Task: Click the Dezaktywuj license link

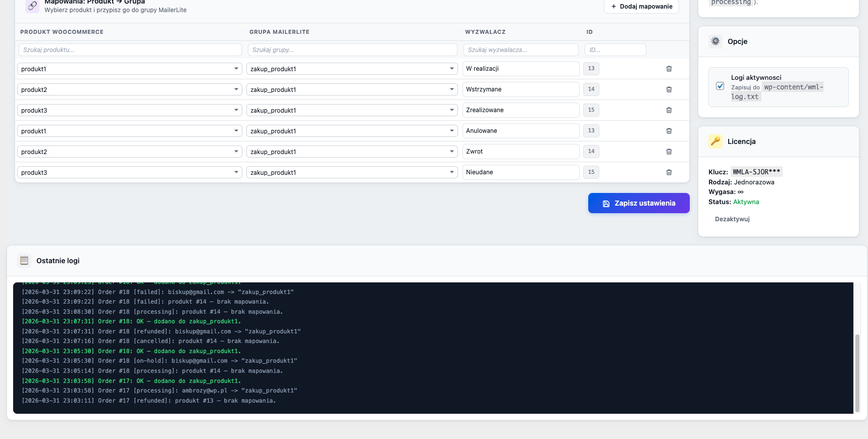Action: (x=732, y=219)
